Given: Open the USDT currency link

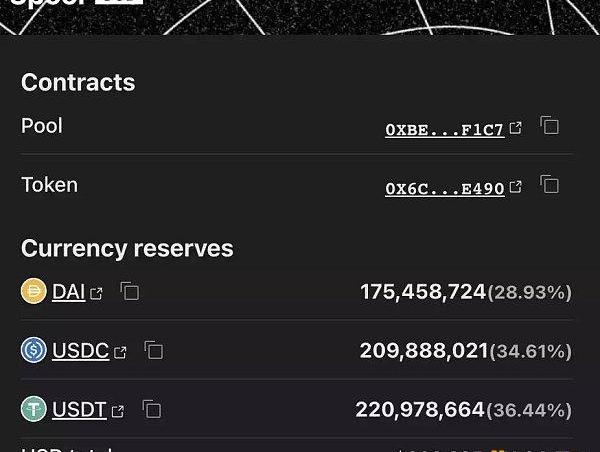Looking at the screenshot, I should tap(79, 410).
